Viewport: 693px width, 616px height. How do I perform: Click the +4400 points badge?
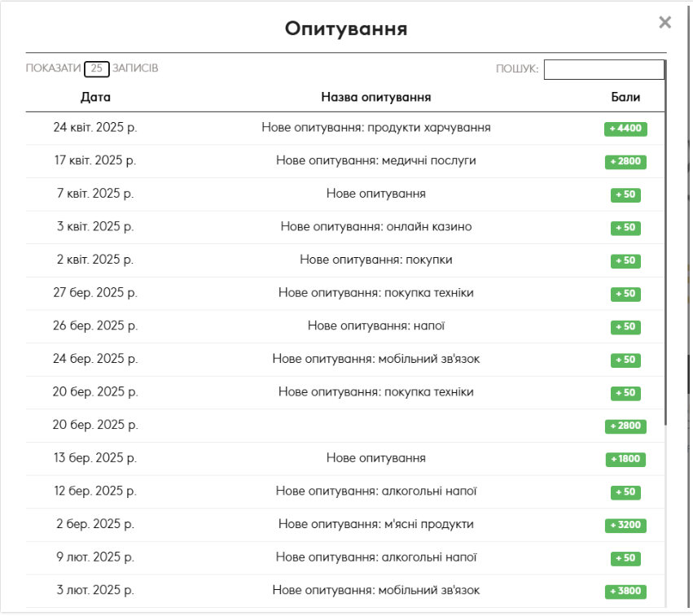click(625, 129)
